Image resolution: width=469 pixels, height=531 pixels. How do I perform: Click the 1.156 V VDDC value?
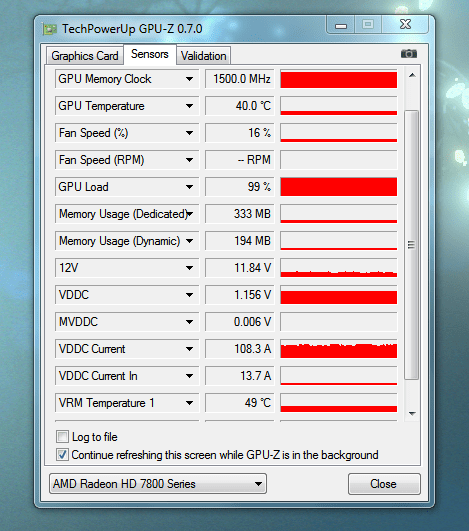tap(239, 295)
